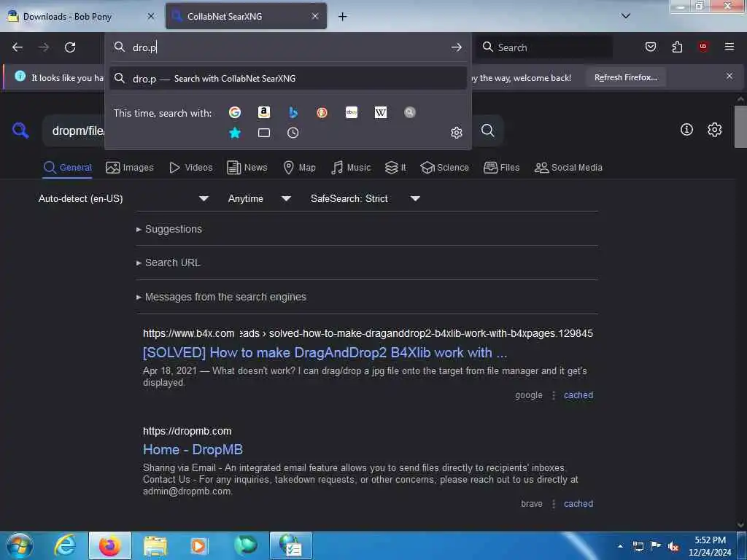The image size is (747, 560).
Task: Choose dro.p Search with CollabNet SearXNG suggestion
Action: pyautogui.click(x=287, y=79)
